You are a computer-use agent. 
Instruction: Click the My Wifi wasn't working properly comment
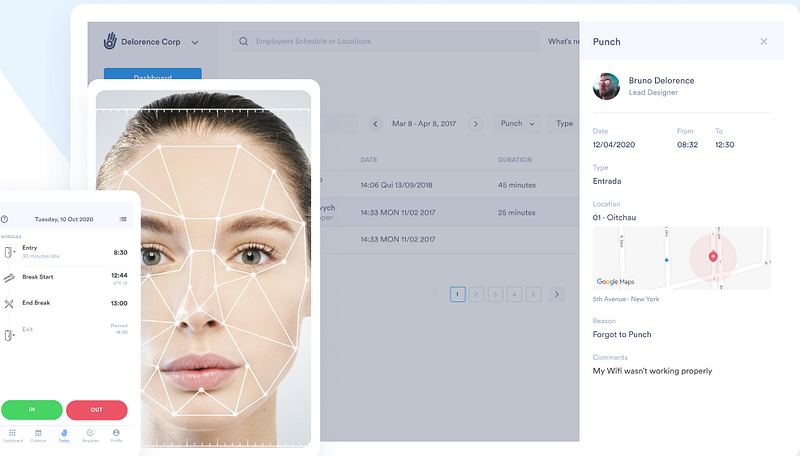tap(652, 371)
